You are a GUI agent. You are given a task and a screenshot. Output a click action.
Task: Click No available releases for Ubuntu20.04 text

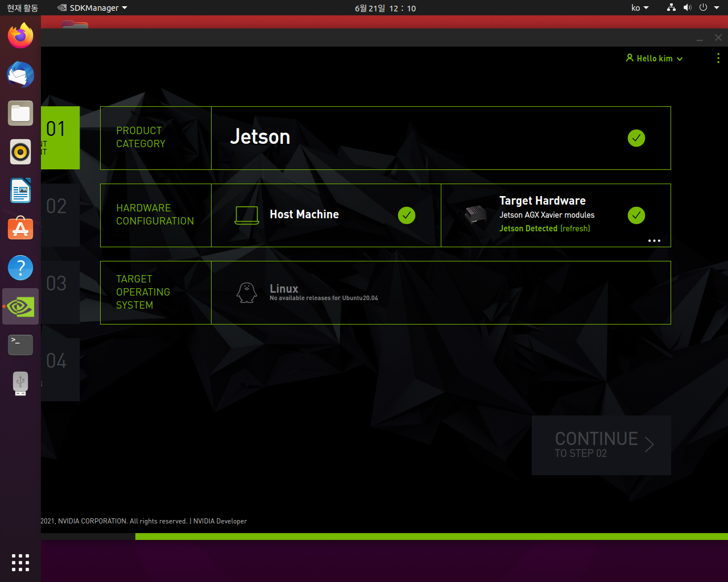(324, 298)
